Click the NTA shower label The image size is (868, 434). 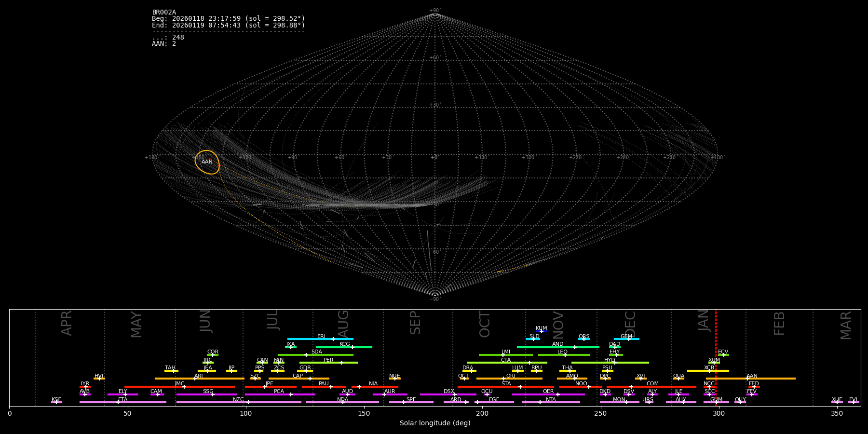(x=551, y=400)
